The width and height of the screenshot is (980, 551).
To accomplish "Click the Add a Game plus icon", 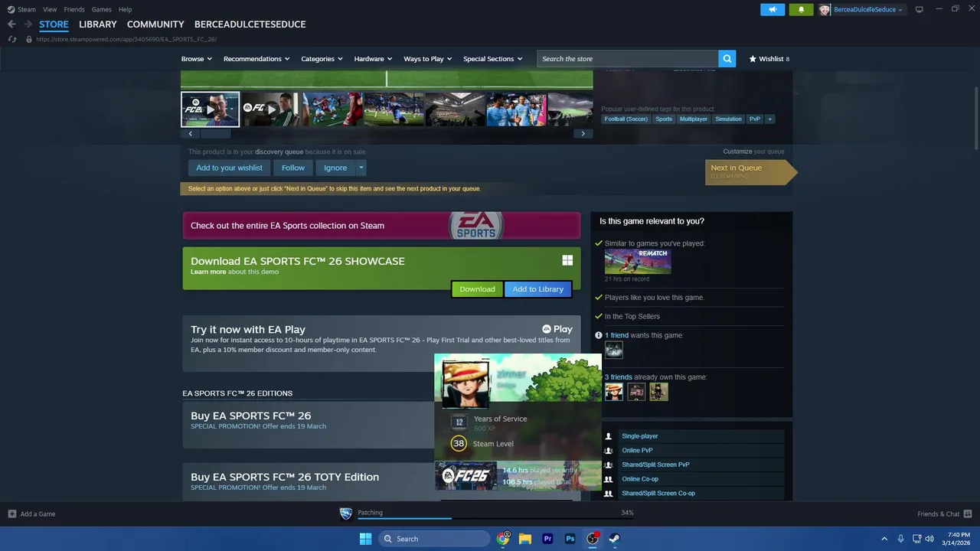I will coord(12,514).
